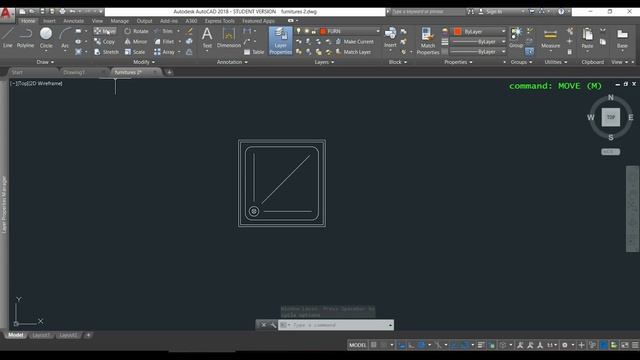Activate the Copy command
640x360 pixels.
pos(104,42)
